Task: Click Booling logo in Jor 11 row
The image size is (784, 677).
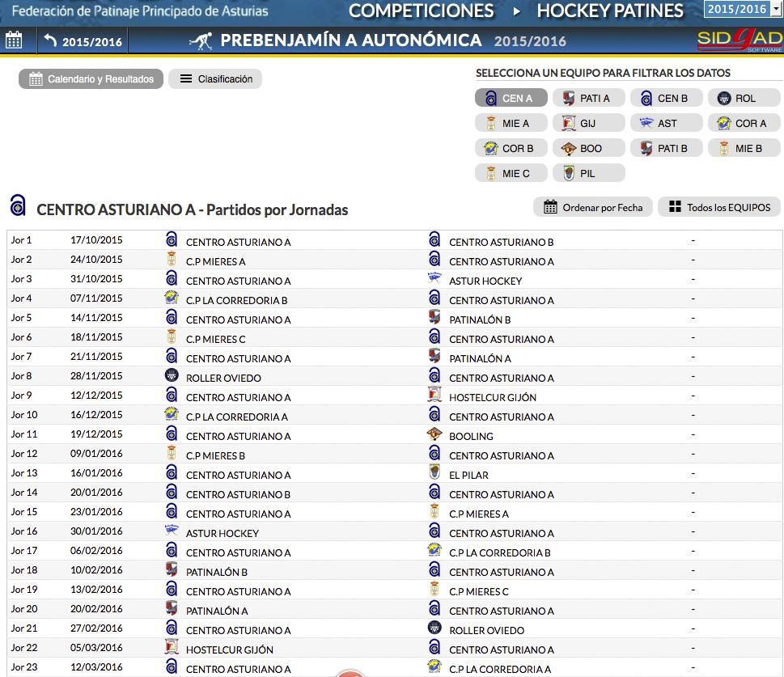Action: [434, 434]
